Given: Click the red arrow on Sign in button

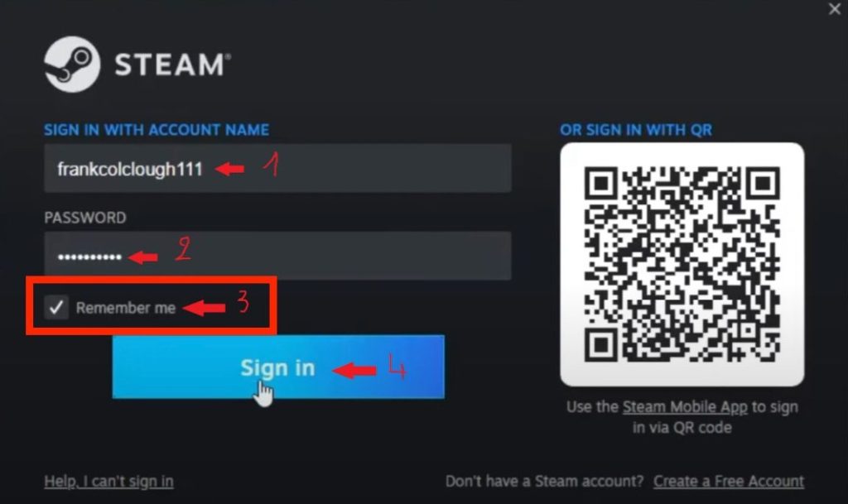Looking at the screenshot, I should (354, 371).
